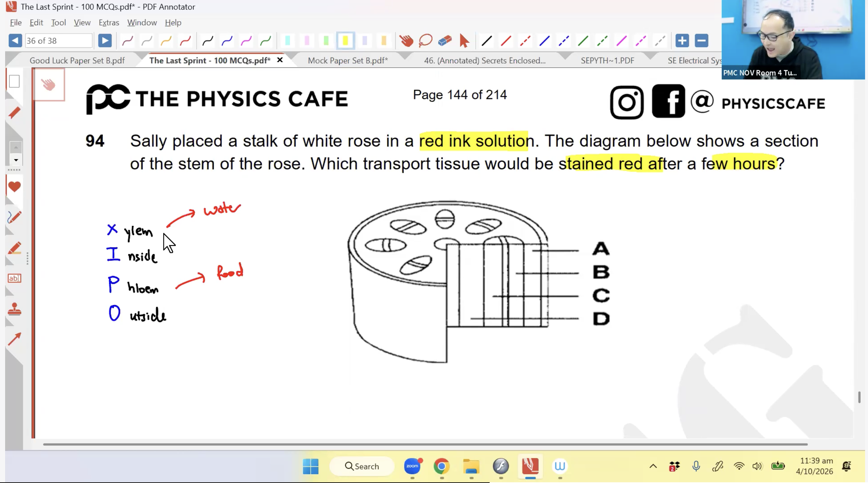The height and width of the screenshot is (483, 868).
Task: Choose the cyan highlighter swatch
Action: pyautogui.click(x=288, y=41)
